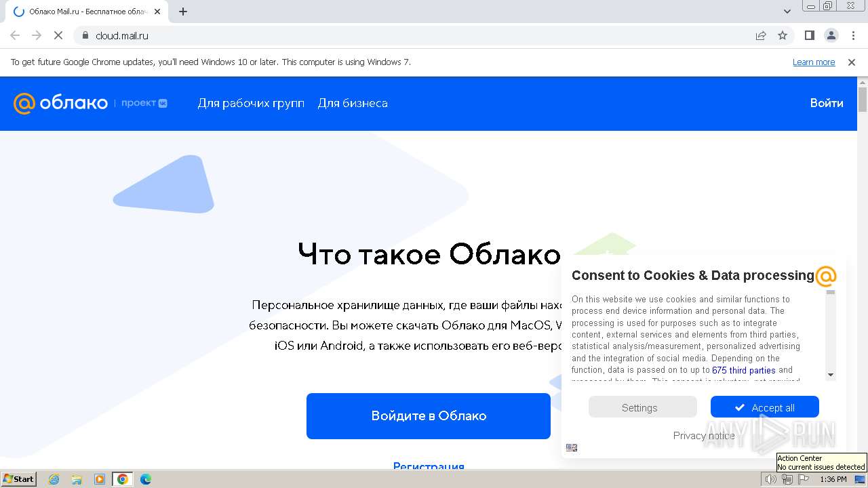Dismiss the Chrome update infobar

click(852, 62)
